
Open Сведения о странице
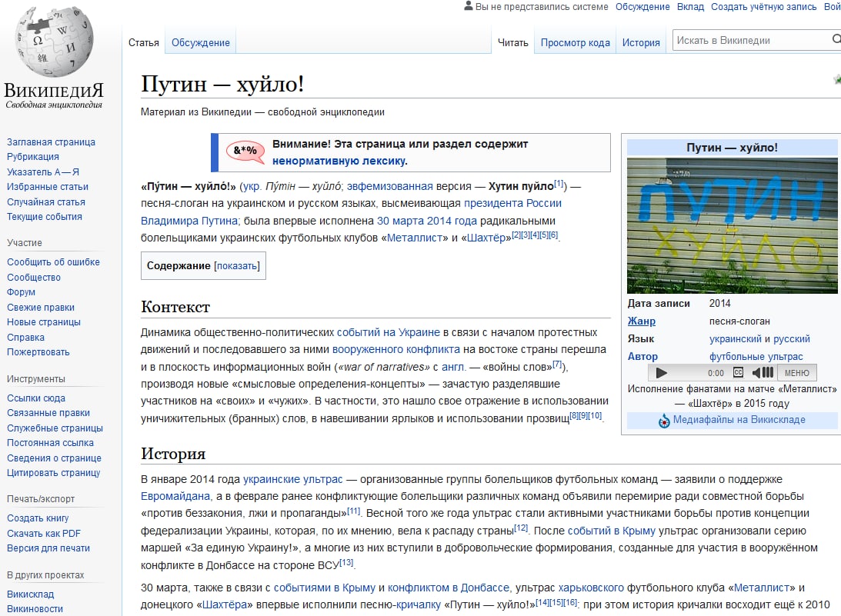tap(54, 458)
